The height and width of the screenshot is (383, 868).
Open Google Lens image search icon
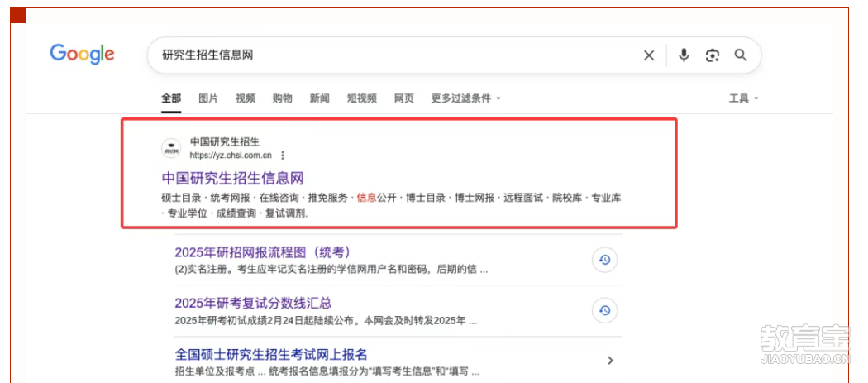click(713, 55)
